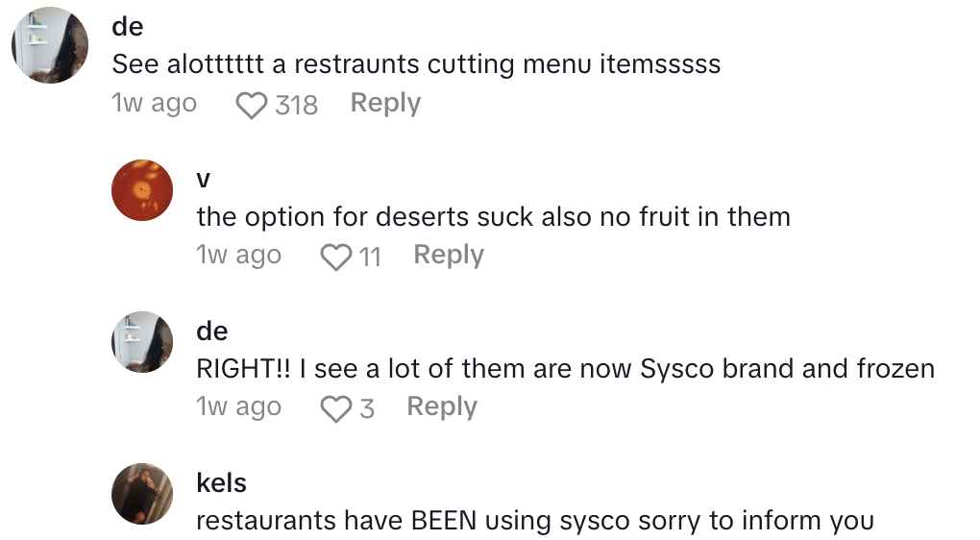Viewport: 980px width, 540px height.
Task: Select kels's comment text about sysco
Action: 535,521
